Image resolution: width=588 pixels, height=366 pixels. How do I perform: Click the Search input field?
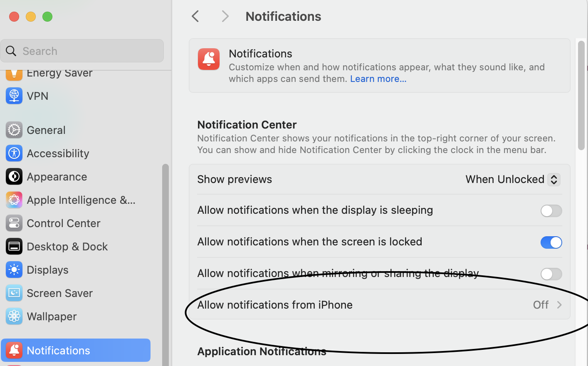82,51
